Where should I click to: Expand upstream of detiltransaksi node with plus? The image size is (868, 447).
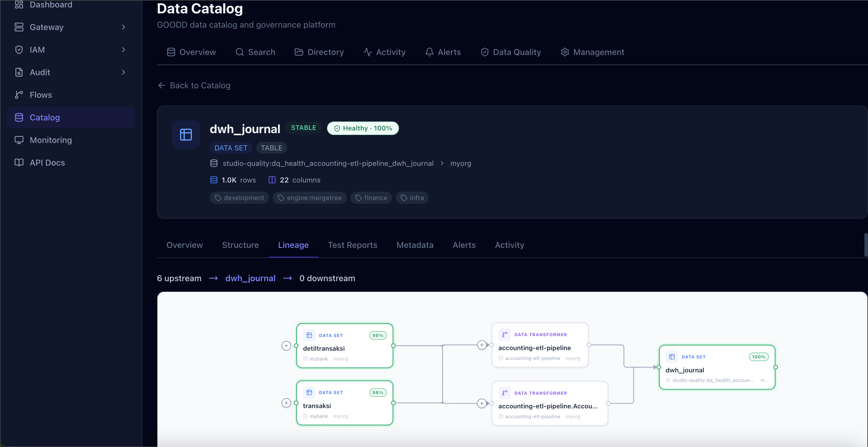[286, 346]
